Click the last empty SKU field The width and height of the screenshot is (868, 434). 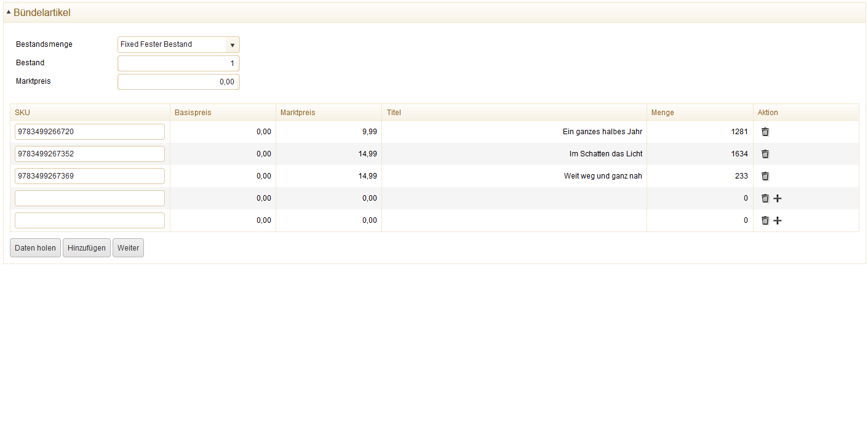point(90,220)
